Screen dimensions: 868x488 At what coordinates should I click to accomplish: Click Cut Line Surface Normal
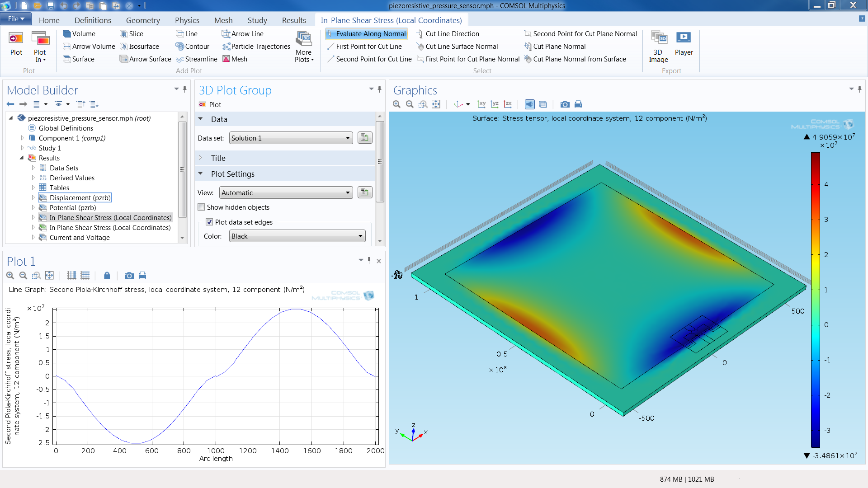pyautogui.click(x=457, y=47)
